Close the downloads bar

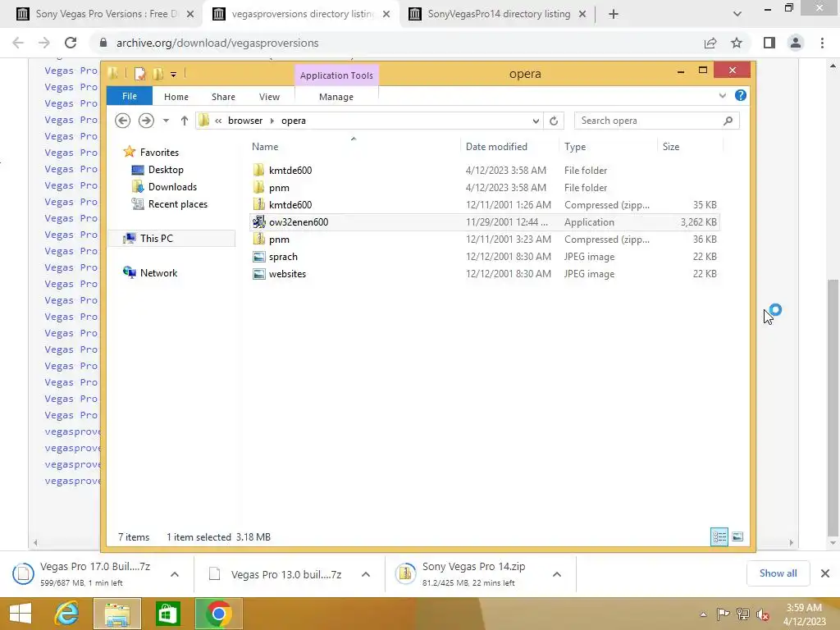coord(825,573)
